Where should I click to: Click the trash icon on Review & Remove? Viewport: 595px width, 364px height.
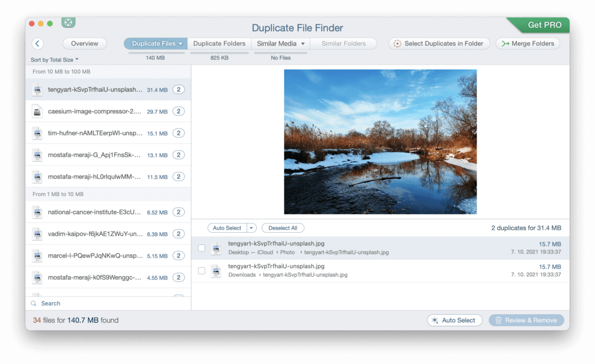pos(498,320)
